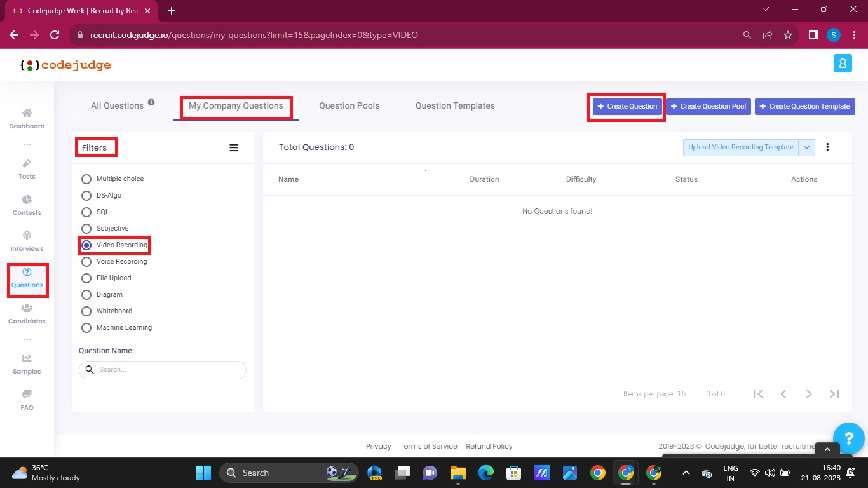Screen dimensions: 868x488
Task: Select the Multiple choice question filter
Action: point(86,179)
